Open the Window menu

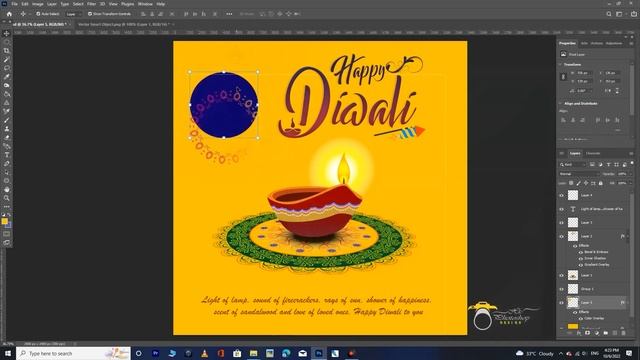coord(145,4)
